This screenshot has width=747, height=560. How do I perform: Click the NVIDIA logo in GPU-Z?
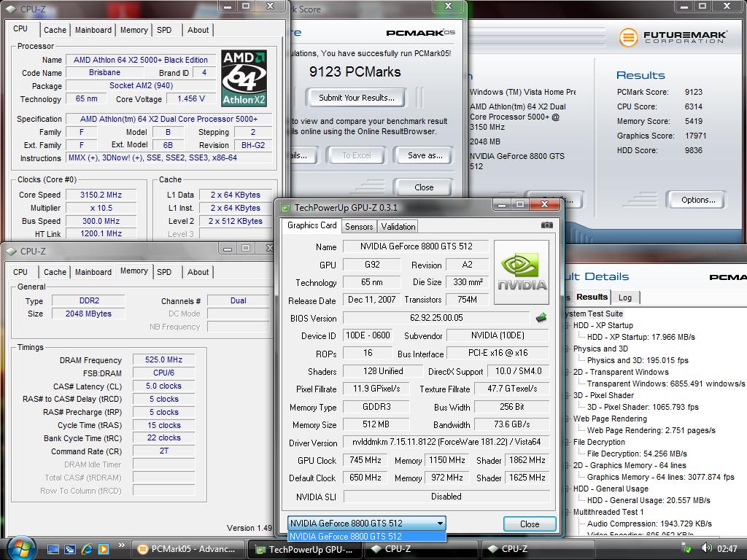[x=522, y=273]
